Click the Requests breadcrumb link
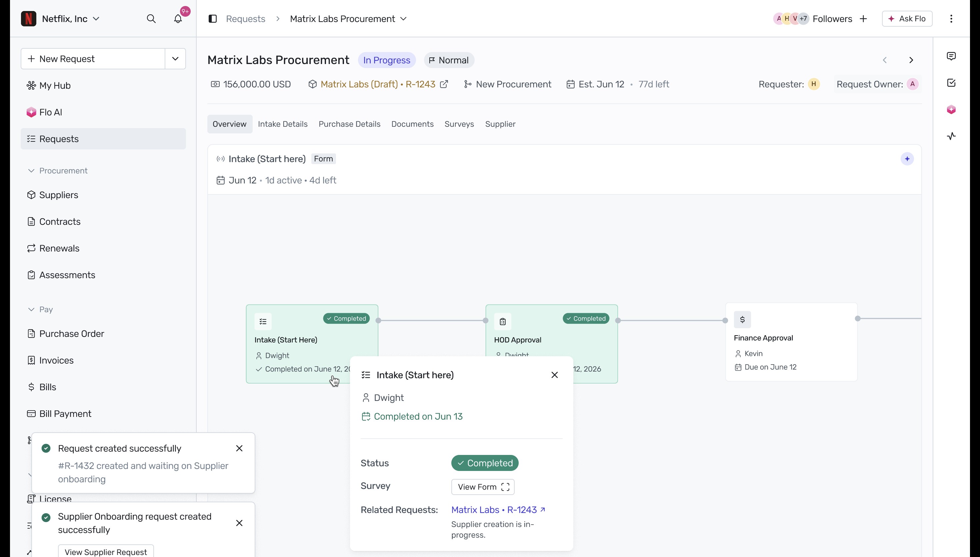 (245, 19)
